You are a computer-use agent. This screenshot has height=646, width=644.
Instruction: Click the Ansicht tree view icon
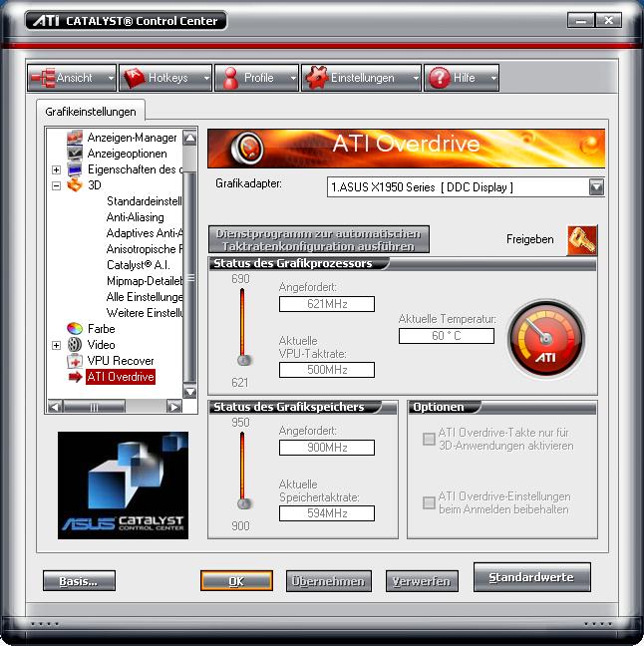tap(43, 78)
